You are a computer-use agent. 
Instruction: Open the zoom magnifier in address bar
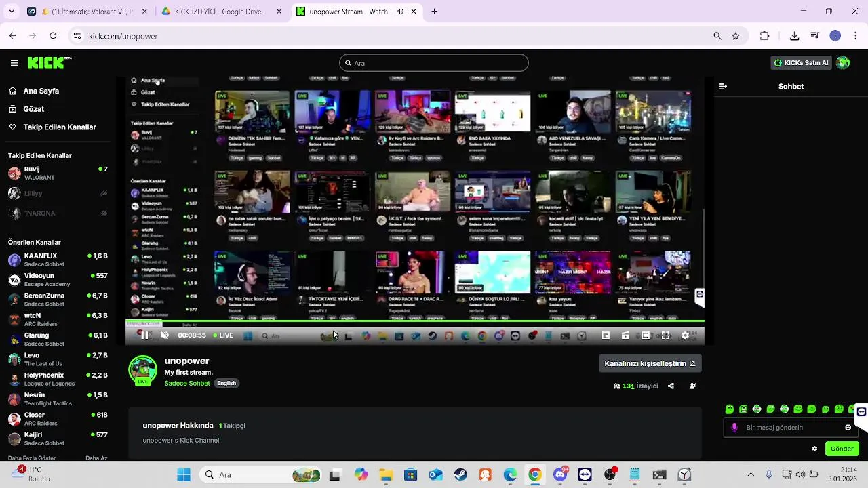(x=717, y=36)
